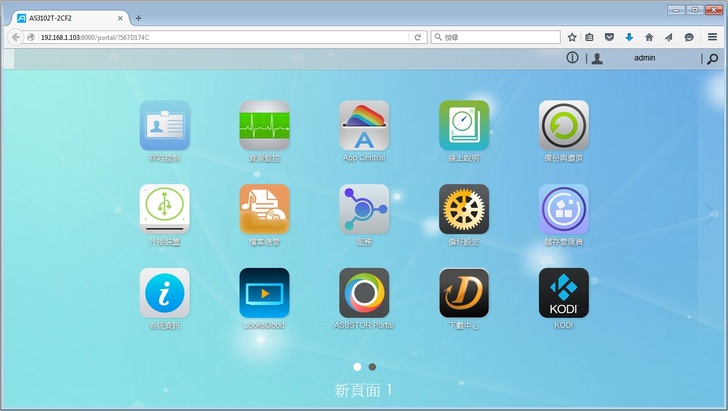Switch to second page indicator dot

click(372, 367)
